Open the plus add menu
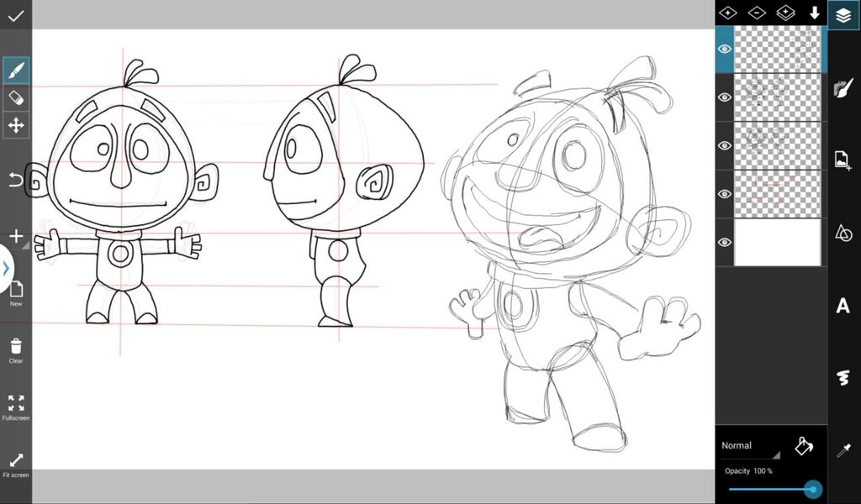861x504 pixels. pyautogui.click(x=16, y=236)
